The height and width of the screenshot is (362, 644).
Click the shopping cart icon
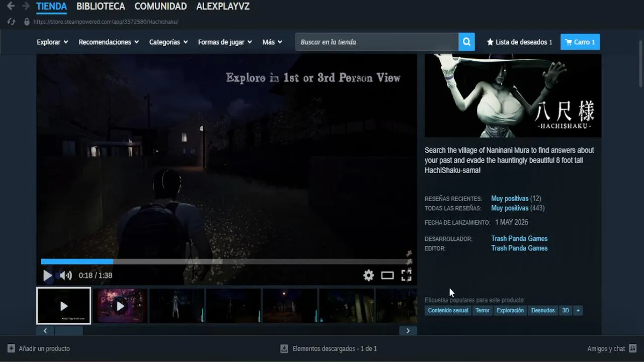coord(569,42)
